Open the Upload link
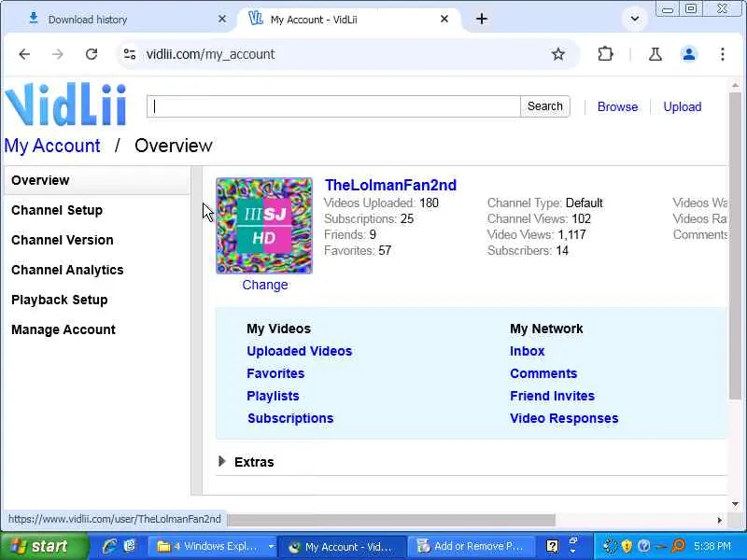This screenshot has height=560, width=747. [x=683, y=106]
